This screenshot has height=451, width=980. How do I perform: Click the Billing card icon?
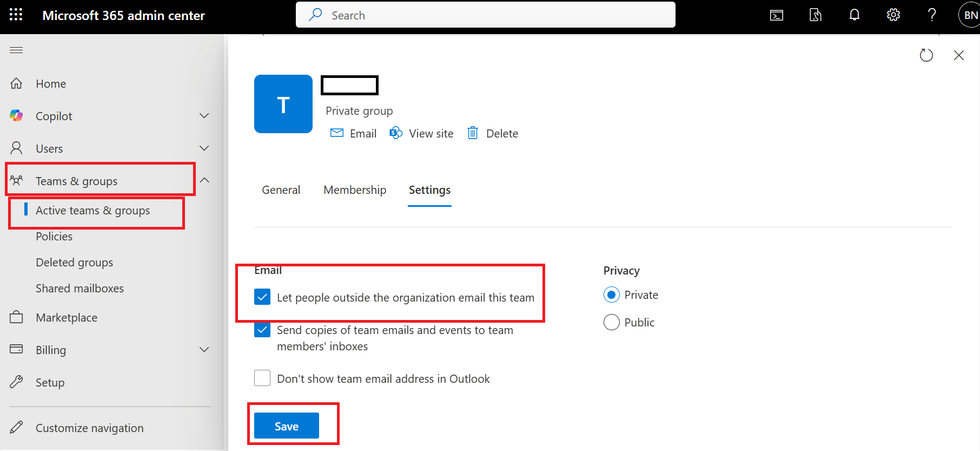(x=17, y=349)
